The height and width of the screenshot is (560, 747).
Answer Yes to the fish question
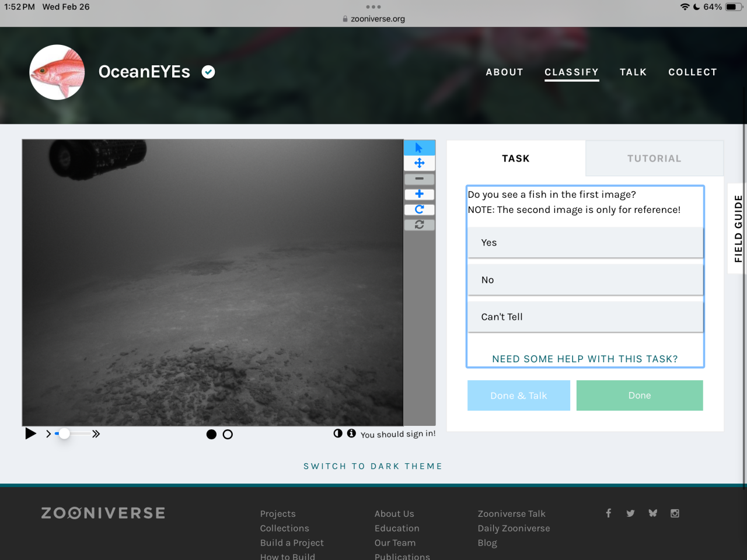[585, 243]
